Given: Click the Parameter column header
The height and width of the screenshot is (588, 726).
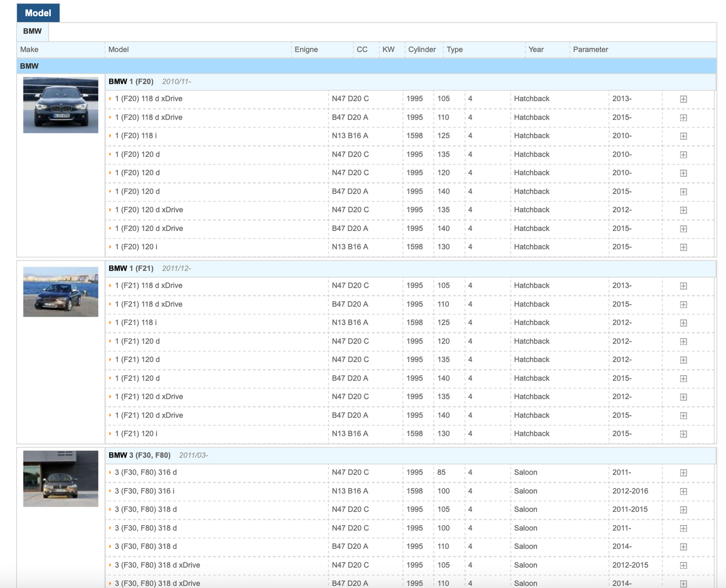Looking at the screenshot, I should pos(591,49).
